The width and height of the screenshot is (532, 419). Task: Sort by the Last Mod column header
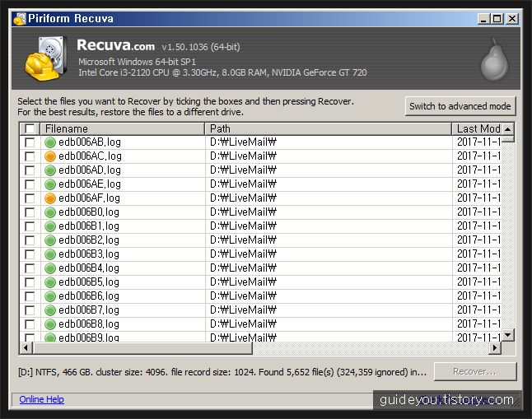(477, 129)
